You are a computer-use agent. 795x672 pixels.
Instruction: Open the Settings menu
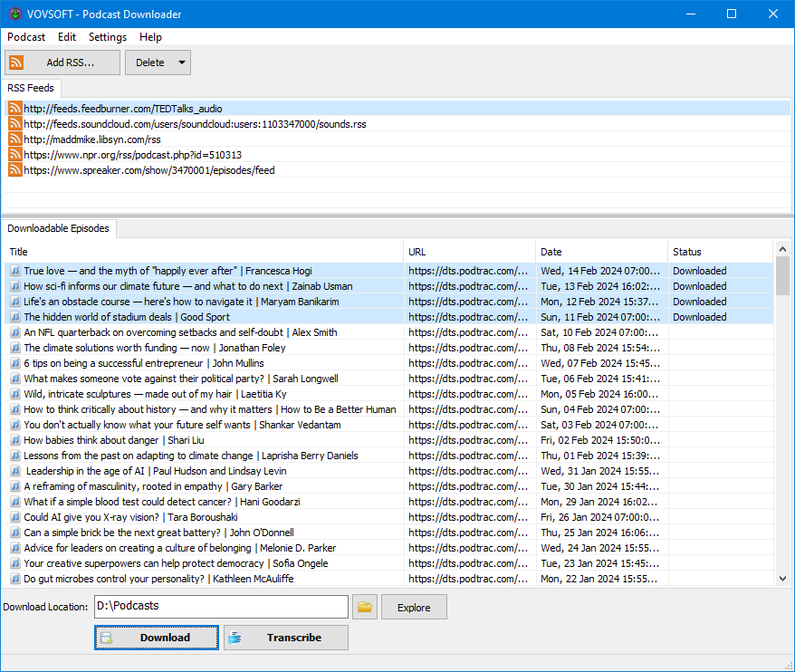point(107,37)
